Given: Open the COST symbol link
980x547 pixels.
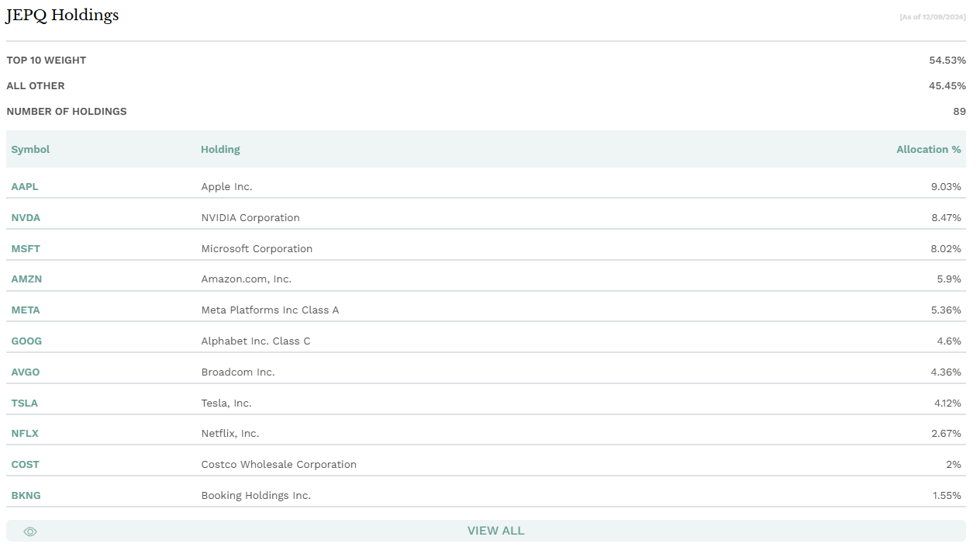Looking at the screenshot, I should coord(25,465).
